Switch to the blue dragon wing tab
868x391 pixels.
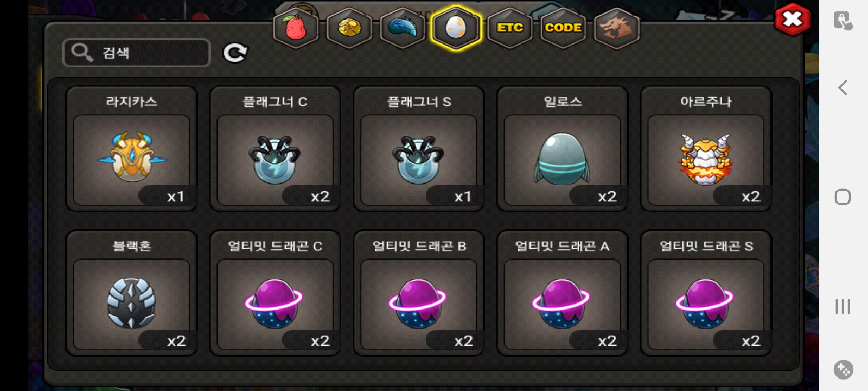[x=403, y=28]
